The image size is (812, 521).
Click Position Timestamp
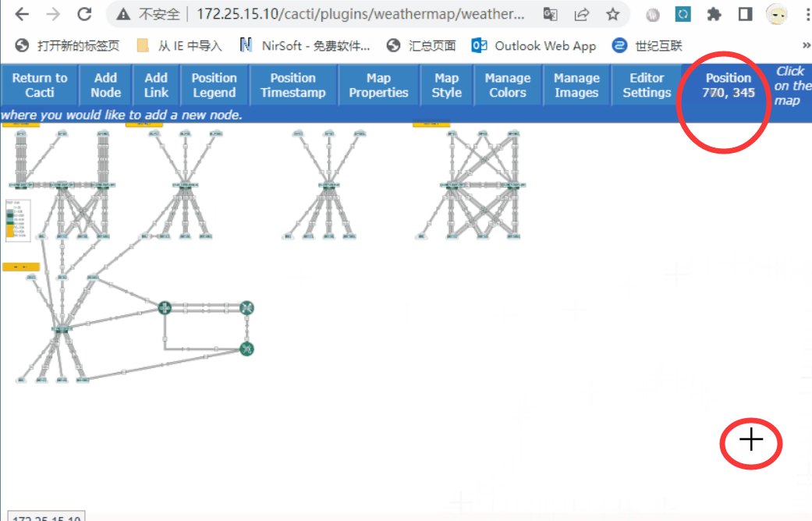point(293,84)
